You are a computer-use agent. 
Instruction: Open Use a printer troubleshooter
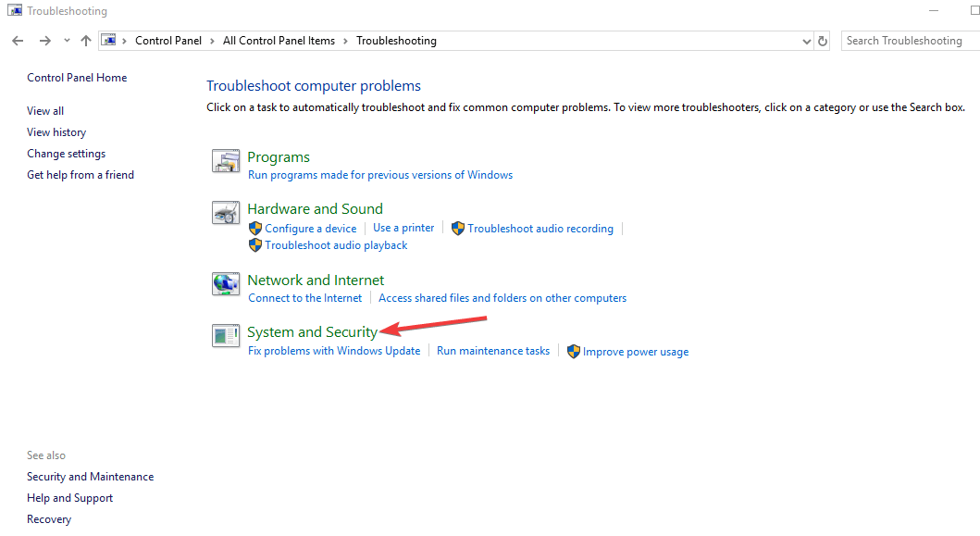(x=403, y=228)
